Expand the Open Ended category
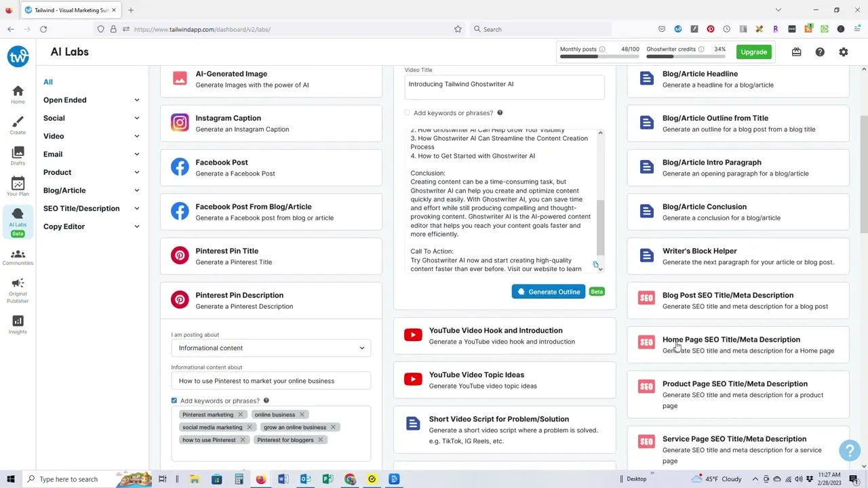Image resolution: width=868 pixels, height=488 pixels. (x=92, y=100)
